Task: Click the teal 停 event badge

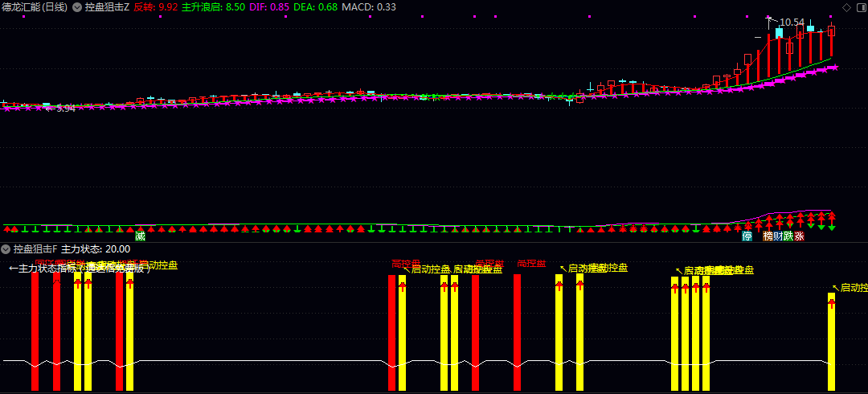Action: 747,236
